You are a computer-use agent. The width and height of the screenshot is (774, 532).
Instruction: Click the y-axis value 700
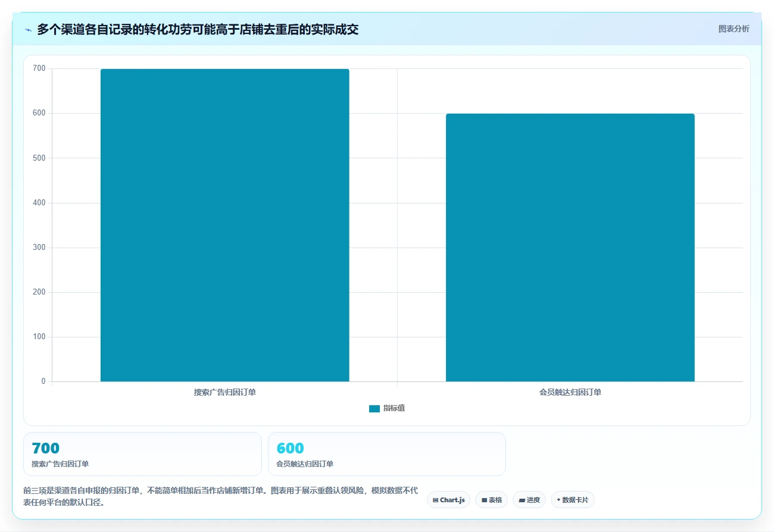[39, 68]
